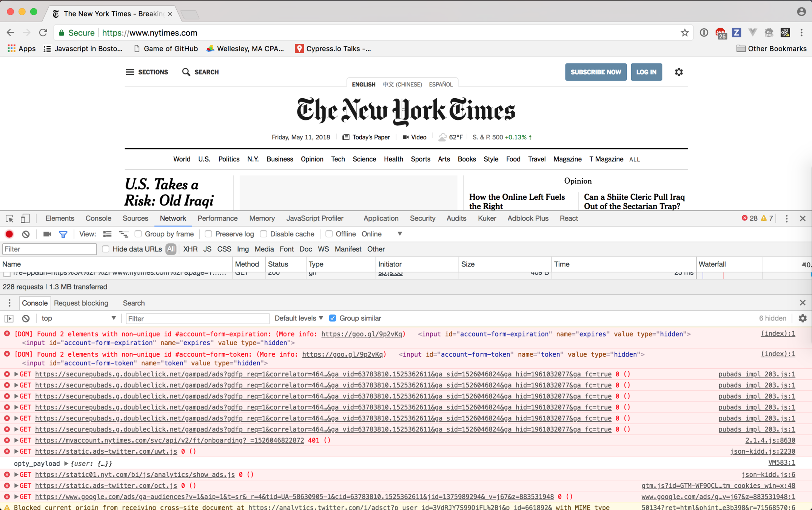The width and height of the screenshot is (812, 510).
Task: Click the SUBSCRIBE NOW button
Action: point(595,72)
